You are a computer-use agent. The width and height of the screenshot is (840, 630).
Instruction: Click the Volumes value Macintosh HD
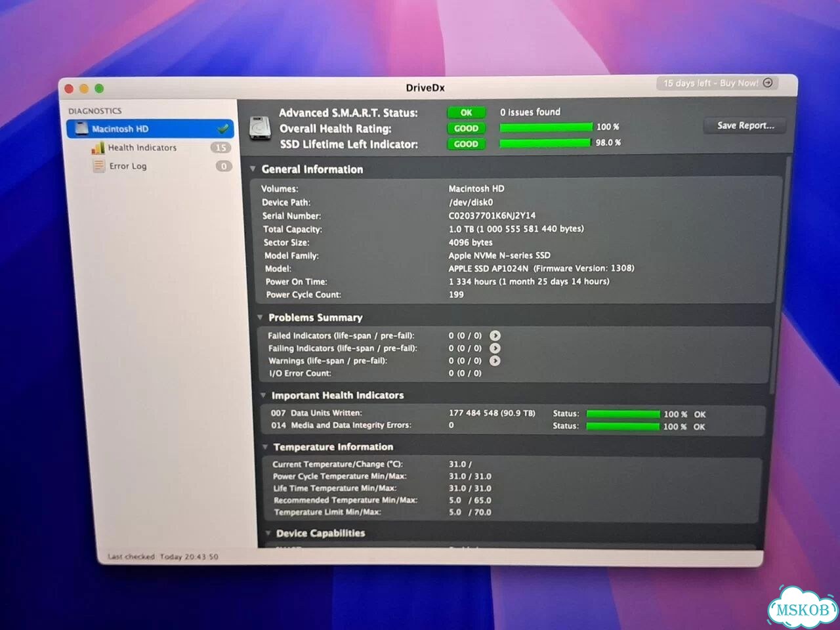point(476,188)
